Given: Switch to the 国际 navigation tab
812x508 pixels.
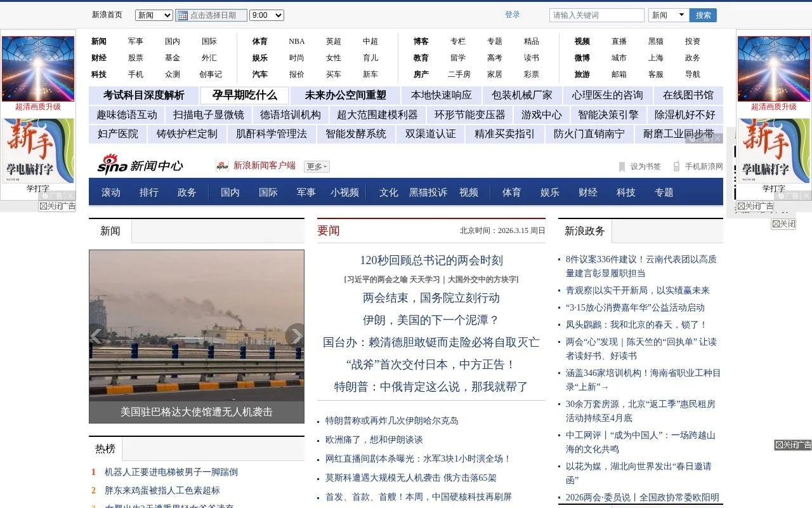Looking at the screenshot, I should [268, 192].
